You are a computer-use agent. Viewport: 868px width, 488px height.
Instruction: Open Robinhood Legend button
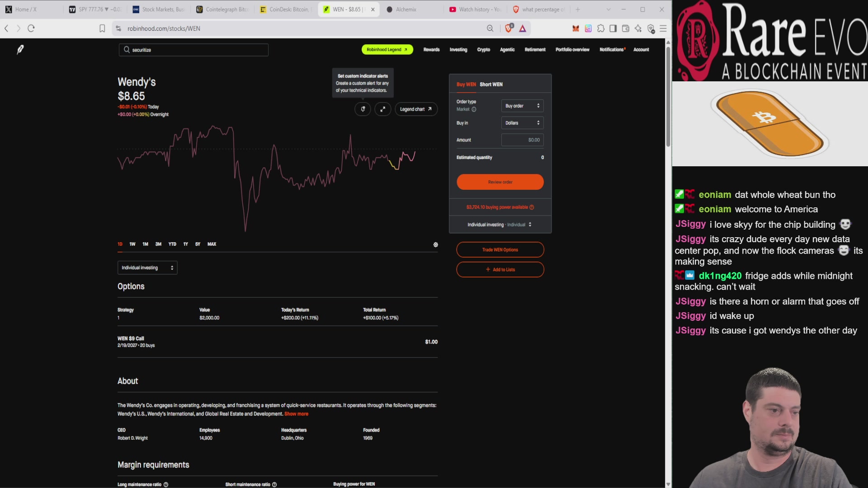pos(387,50)
